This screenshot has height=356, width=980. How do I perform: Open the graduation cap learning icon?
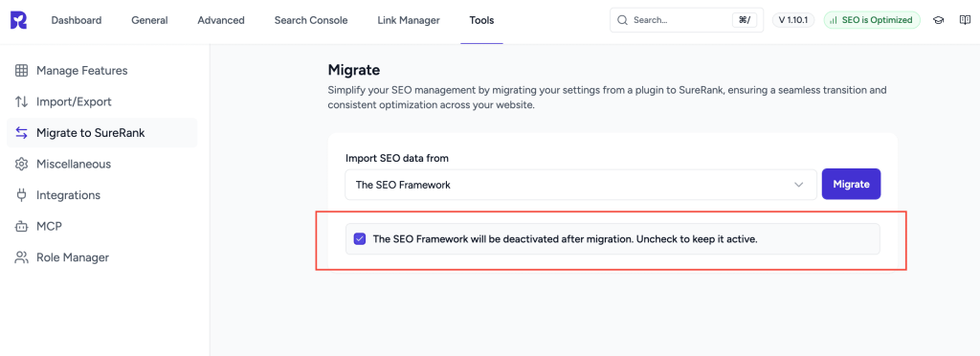[x=938, y=20]
